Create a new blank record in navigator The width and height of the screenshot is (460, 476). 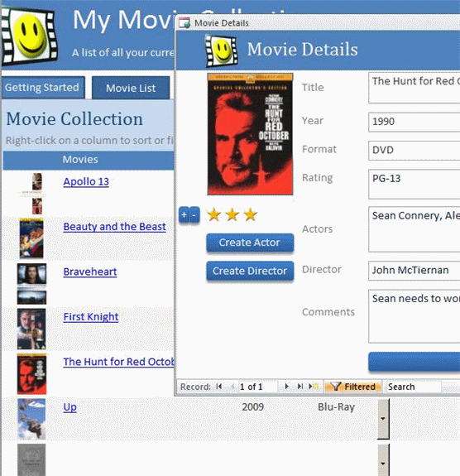pos(314,387)
